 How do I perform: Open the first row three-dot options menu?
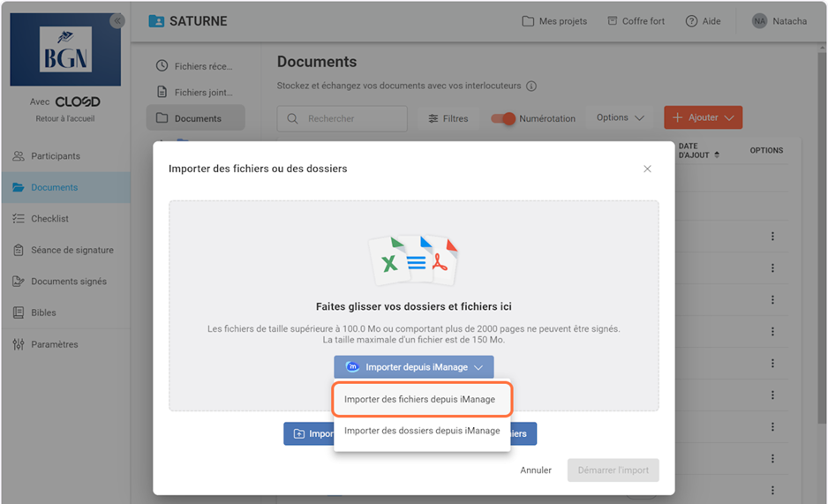[x=772, y=236]
